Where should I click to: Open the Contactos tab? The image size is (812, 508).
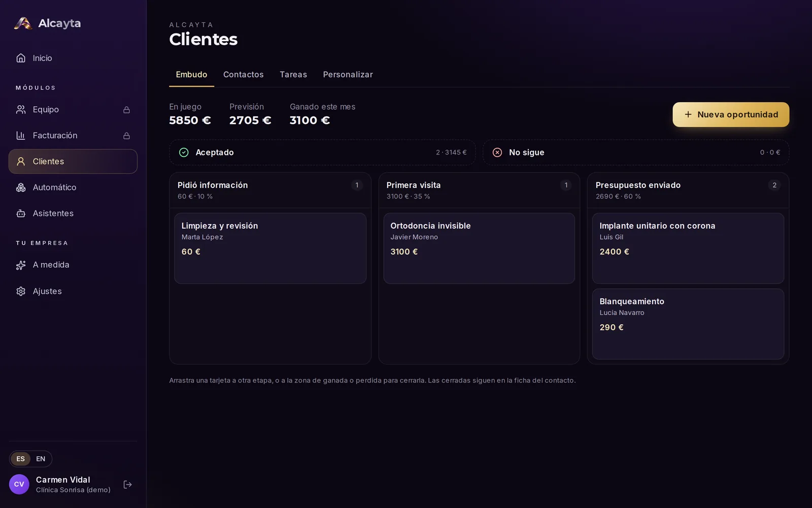244,75
